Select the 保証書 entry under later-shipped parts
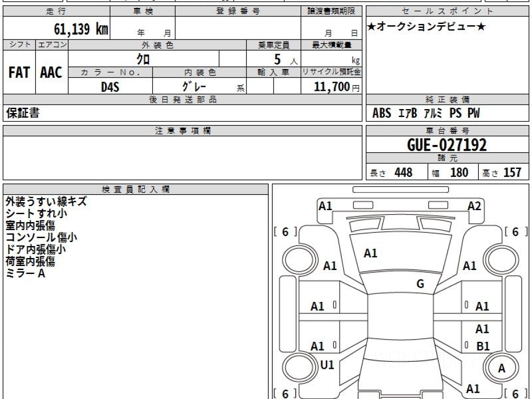The width and height of the screenshot is (532, 399). click(23, 113)
